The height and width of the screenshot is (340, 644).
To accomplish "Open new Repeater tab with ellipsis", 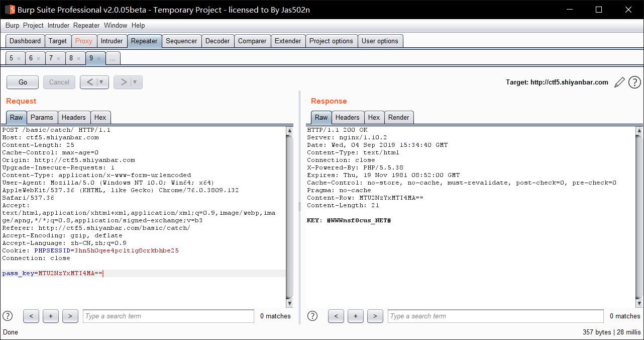I will (x=113, y=58).
